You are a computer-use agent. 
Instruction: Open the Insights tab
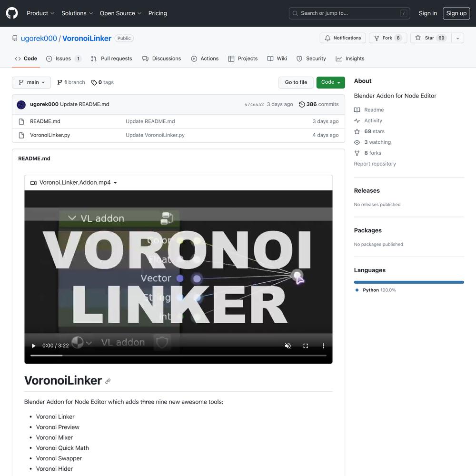tap(350, 59)
